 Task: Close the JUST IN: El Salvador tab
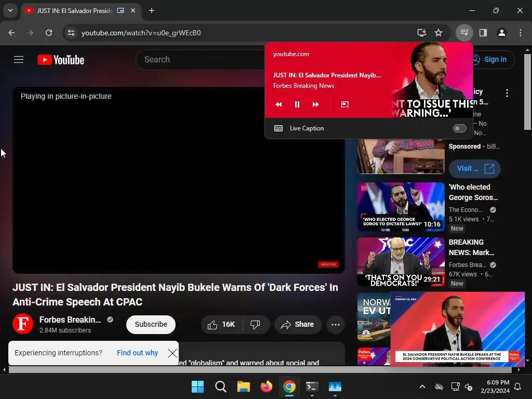[133, 10]
